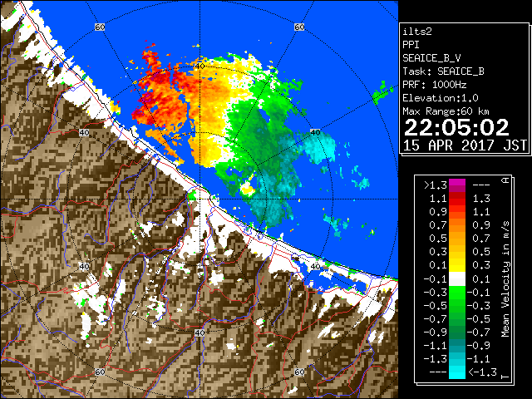The image size is (532, 399).
Task: Click the northeast 60 km ring label
Action: (x=299, y=27)
